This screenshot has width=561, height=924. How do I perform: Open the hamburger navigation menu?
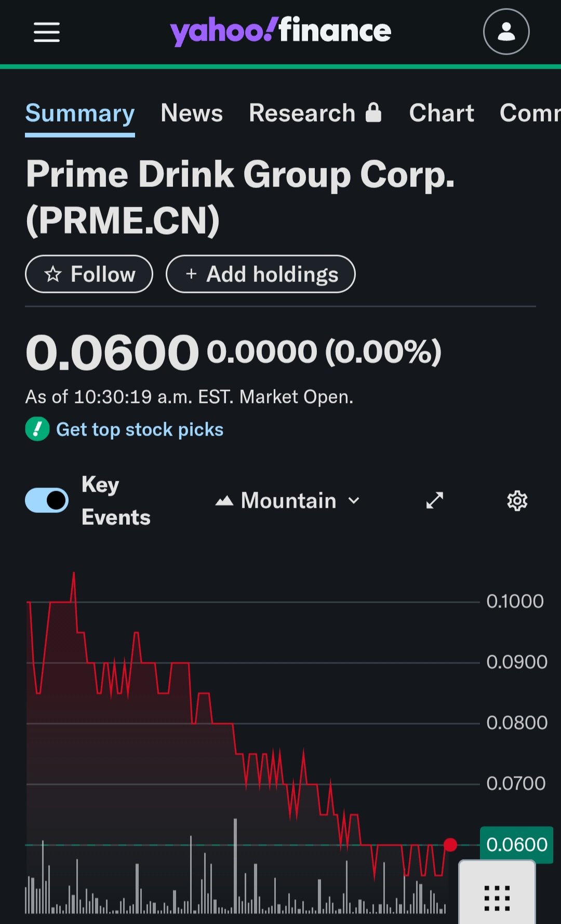click(x=47, y=32)
